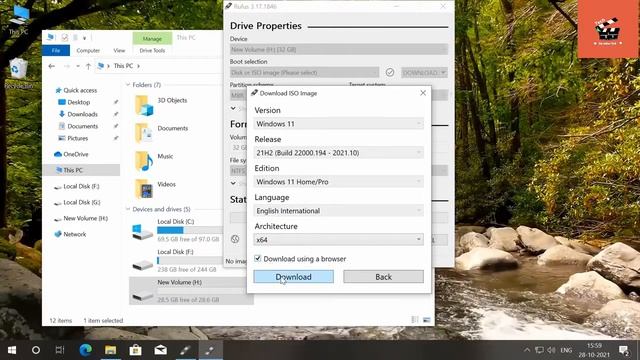Open the Architecture dropdown showing x64

point(338,240)
